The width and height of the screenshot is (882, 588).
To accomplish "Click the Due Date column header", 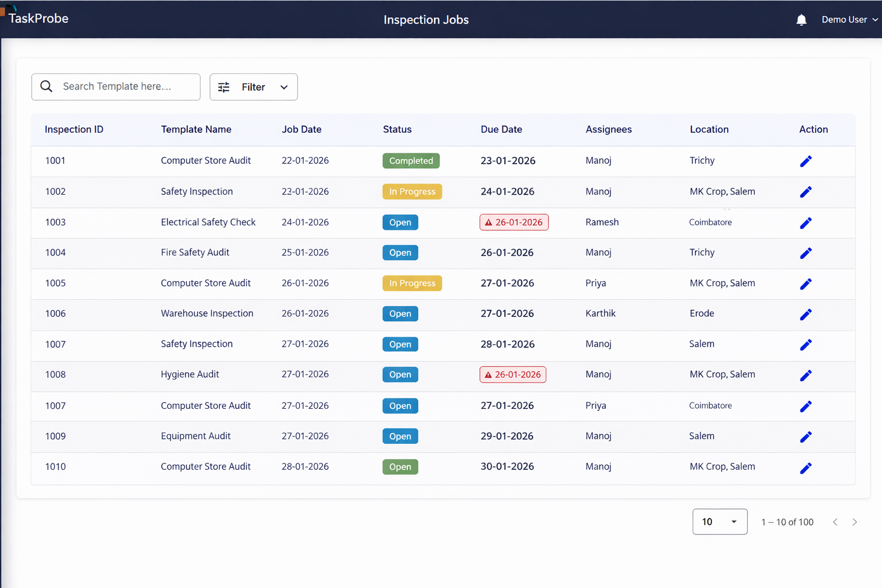I will coord(501,130).
